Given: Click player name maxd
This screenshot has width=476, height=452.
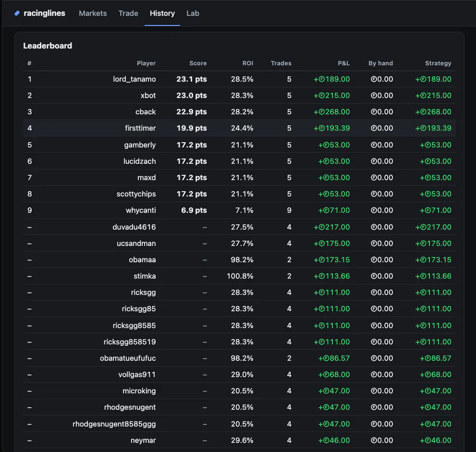Looking at the screenshot, I should tap(146, 178).
